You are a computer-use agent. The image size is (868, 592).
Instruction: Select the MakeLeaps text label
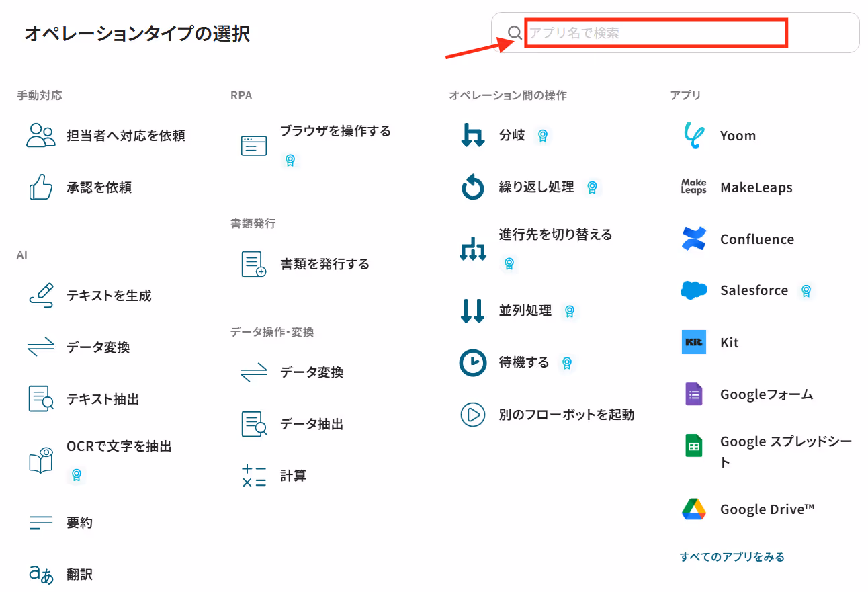756,187
